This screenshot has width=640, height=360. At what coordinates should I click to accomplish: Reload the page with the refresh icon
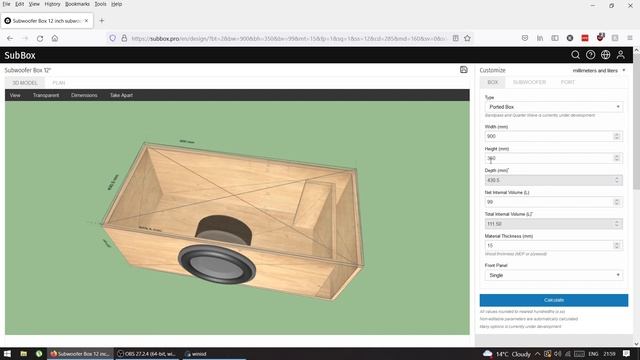(40, 38)
